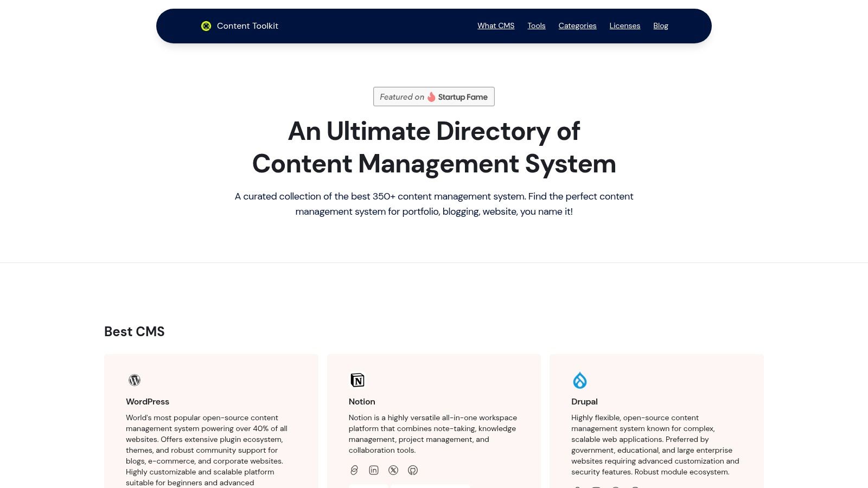
Task: Visit the Blog page
Action: pyautogui.click(x=660, y=25)
